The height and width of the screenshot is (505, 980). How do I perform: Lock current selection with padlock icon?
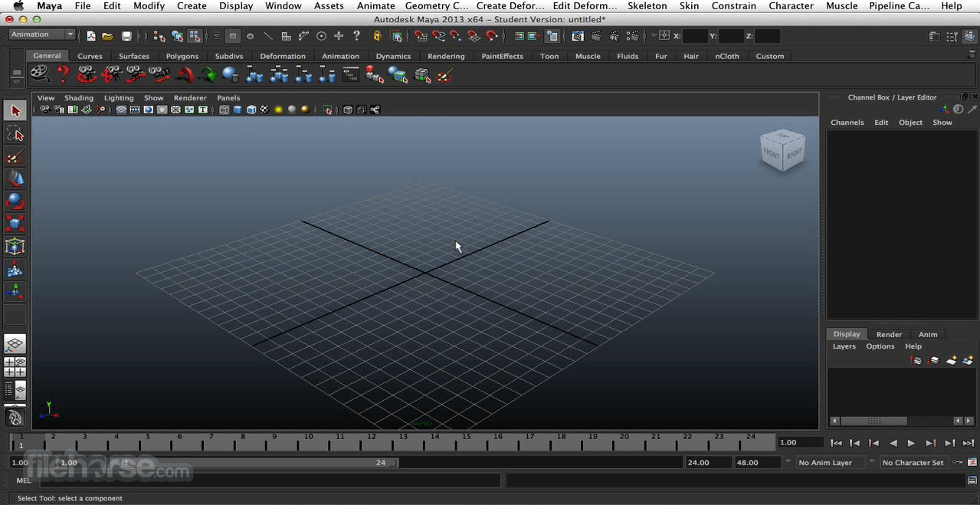click(377, 35)
